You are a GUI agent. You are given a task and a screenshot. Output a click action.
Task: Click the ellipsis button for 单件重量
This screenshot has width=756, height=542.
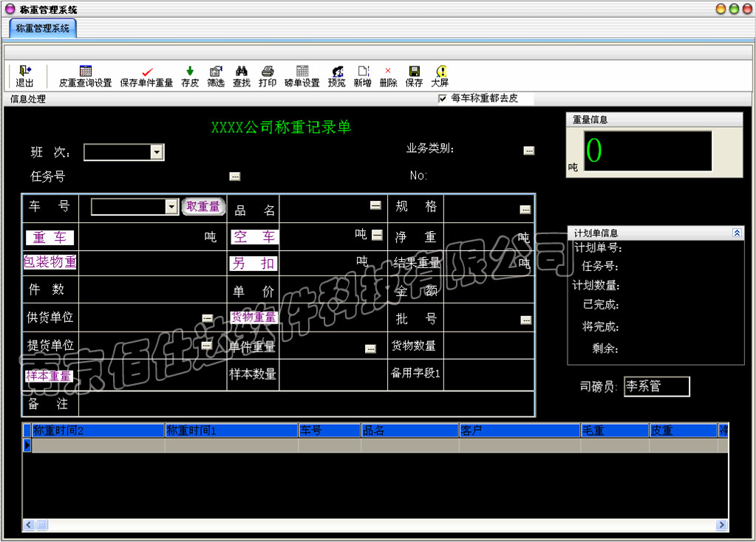pyautogui.click(x=370, y=349)
